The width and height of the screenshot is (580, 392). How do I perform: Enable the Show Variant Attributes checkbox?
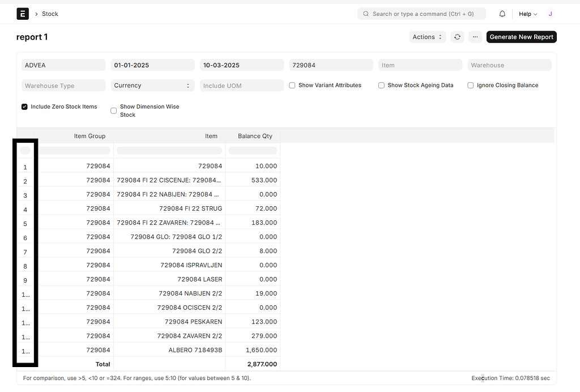[x=292, y=85]
